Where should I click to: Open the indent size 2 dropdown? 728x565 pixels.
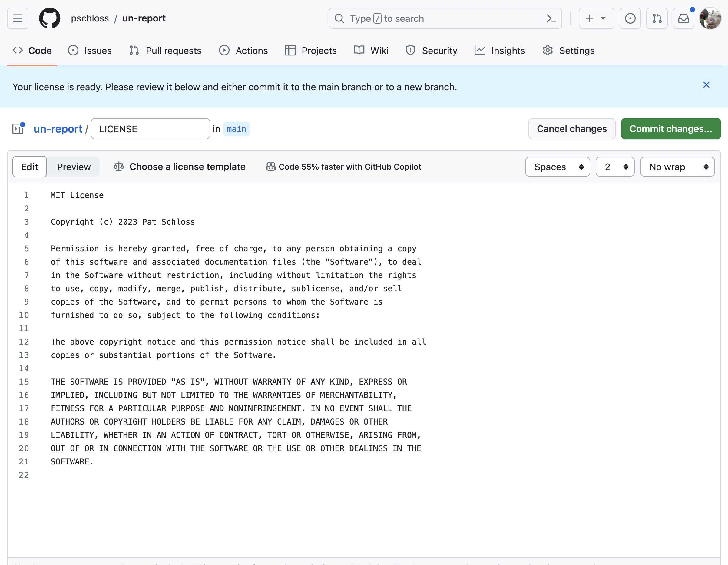615,167
